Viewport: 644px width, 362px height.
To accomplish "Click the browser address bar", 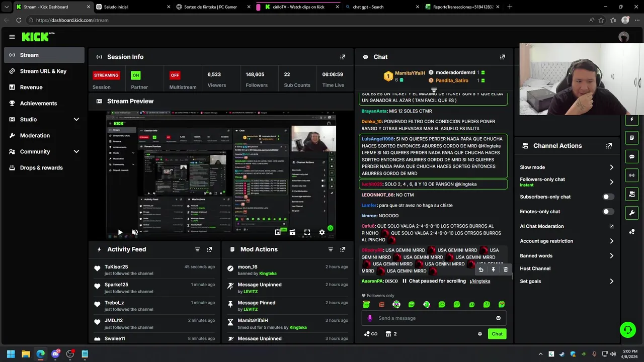I will coord(307,20).
